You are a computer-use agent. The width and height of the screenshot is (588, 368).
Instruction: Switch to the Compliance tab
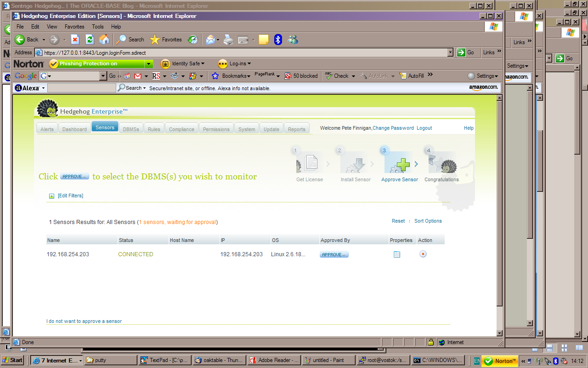[181, 129]
